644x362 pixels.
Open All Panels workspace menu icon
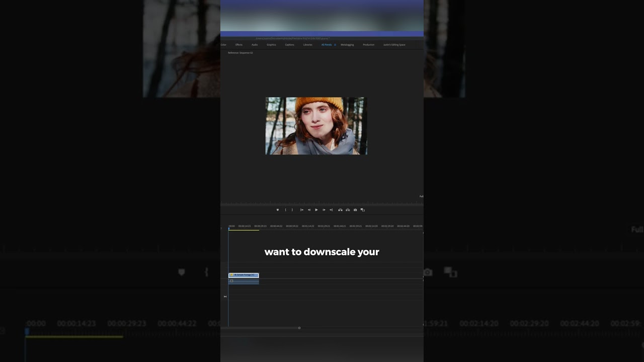pyautogui.click(x=335, y=45)
